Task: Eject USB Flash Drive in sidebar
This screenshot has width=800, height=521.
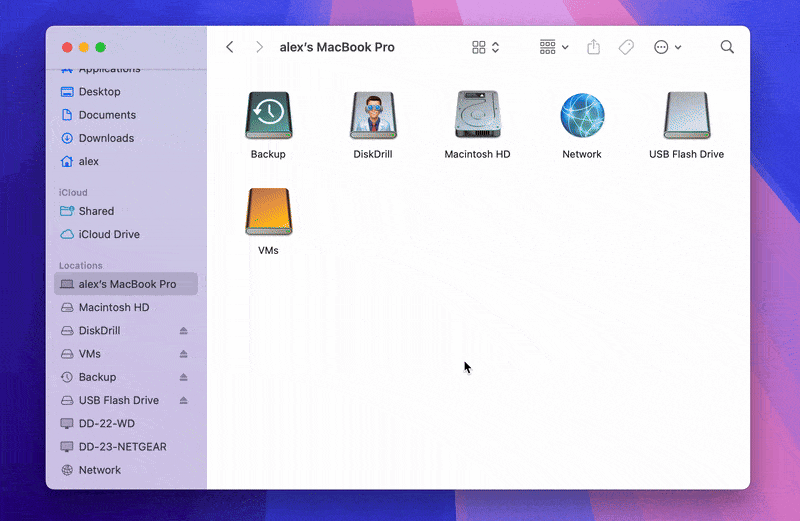Action: pos(184,400)
